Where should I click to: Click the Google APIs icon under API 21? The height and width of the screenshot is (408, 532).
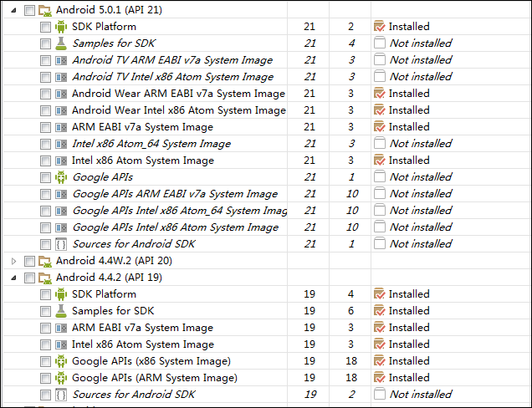tap(60, 177)
